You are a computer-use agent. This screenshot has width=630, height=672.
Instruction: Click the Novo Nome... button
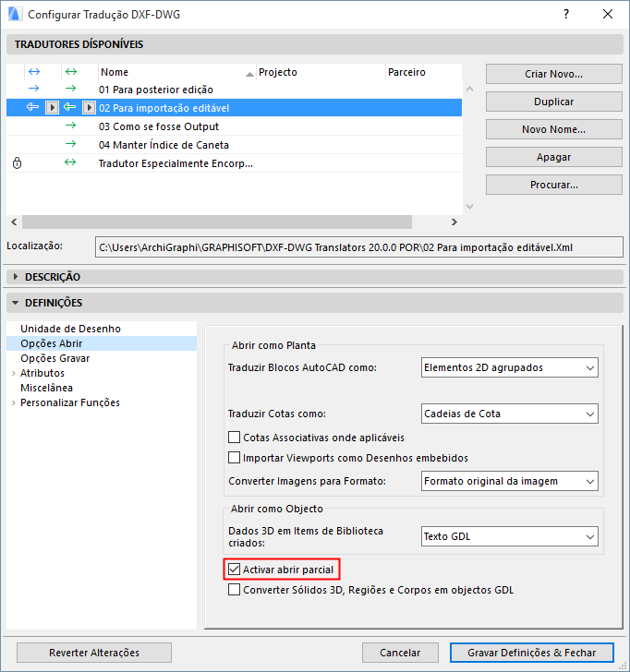553,129
